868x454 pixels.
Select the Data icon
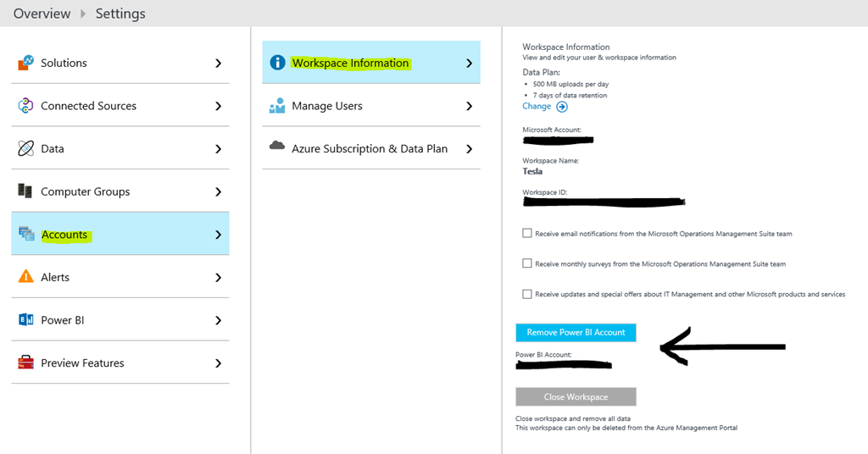25,148
